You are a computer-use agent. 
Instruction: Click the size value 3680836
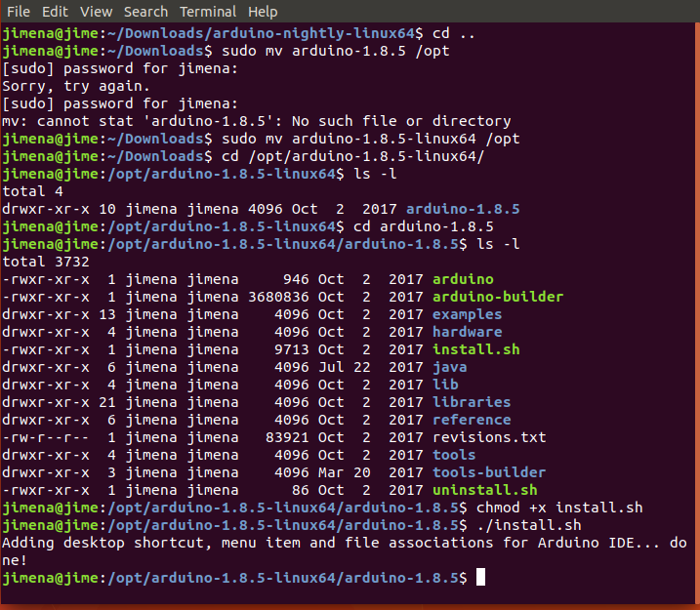click(278, 297)
